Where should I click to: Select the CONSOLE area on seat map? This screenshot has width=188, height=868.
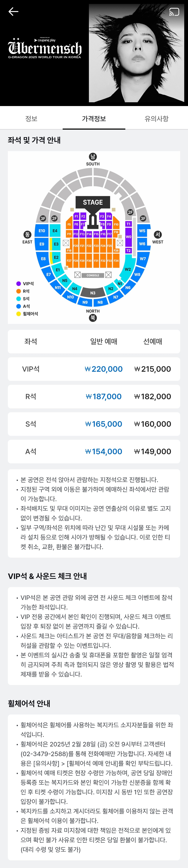93,275
